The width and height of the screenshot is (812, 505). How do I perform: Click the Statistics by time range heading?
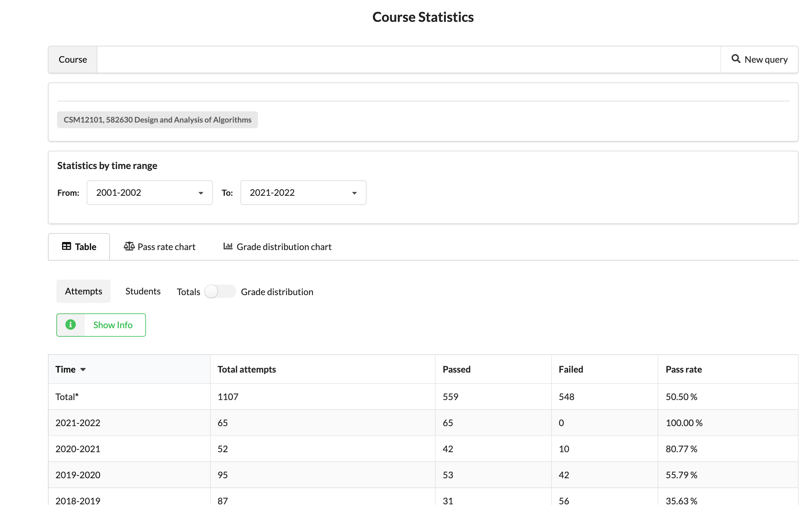pyautogui.click(x=107, y=166)
